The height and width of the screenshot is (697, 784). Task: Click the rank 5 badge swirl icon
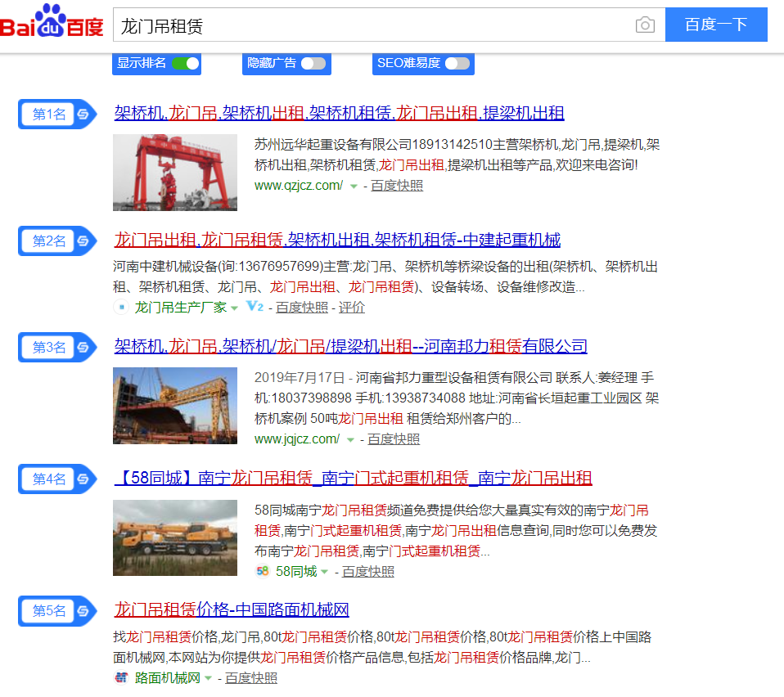click(x=83, y=610)
